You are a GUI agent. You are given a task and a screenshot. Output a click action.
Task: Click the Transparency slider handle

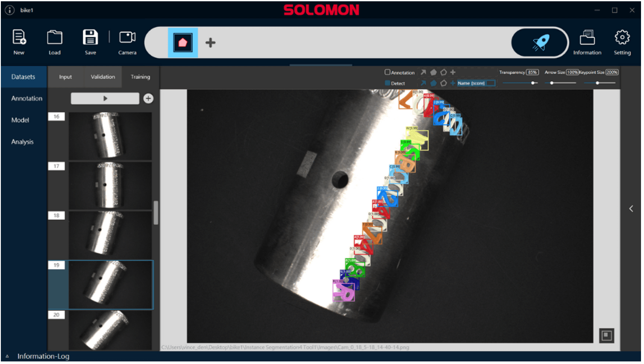(533, 83)
